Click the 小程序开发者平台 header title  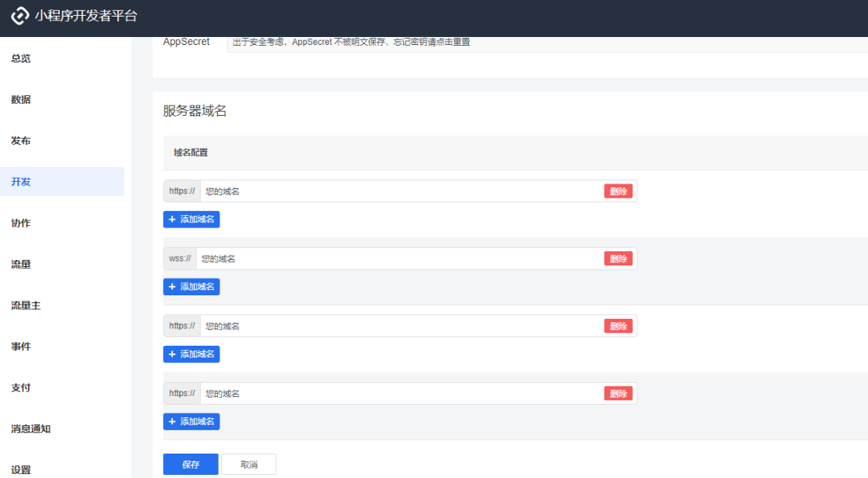pyautogui.click(x=86, y=16)
